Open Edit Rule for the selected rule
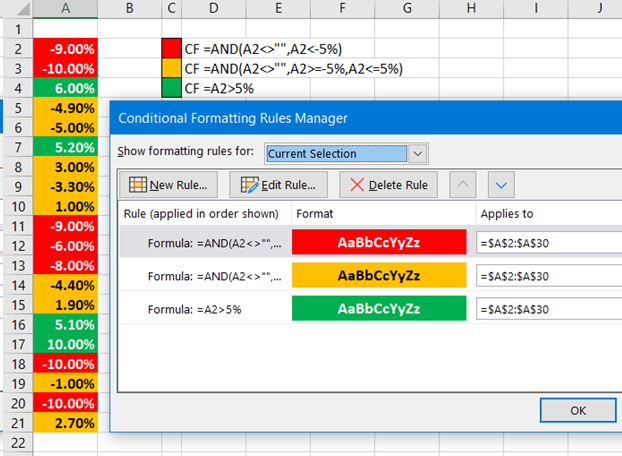The height and width of the screenshot is (456, 622). pyautogui.click(x=278, y=185)
